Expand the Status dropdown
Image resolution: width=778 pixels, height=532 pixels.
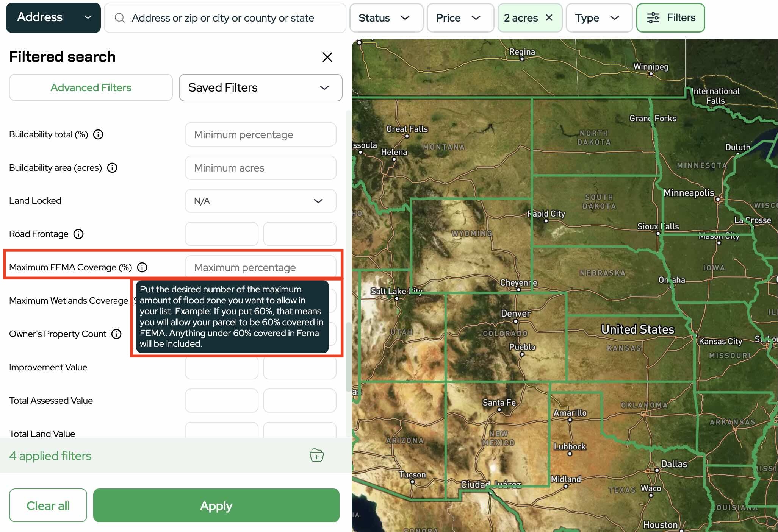[386, 18]
